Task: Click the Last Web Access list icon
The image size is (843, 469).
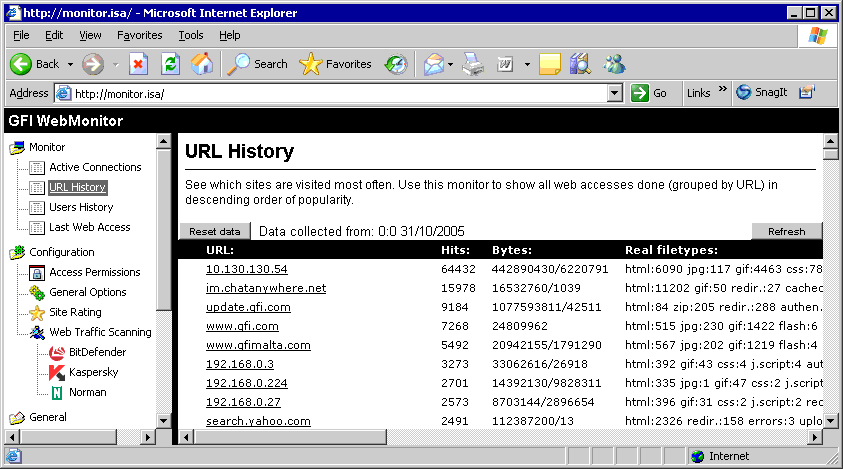Action: pyautogui.click(x=37, y=228)
